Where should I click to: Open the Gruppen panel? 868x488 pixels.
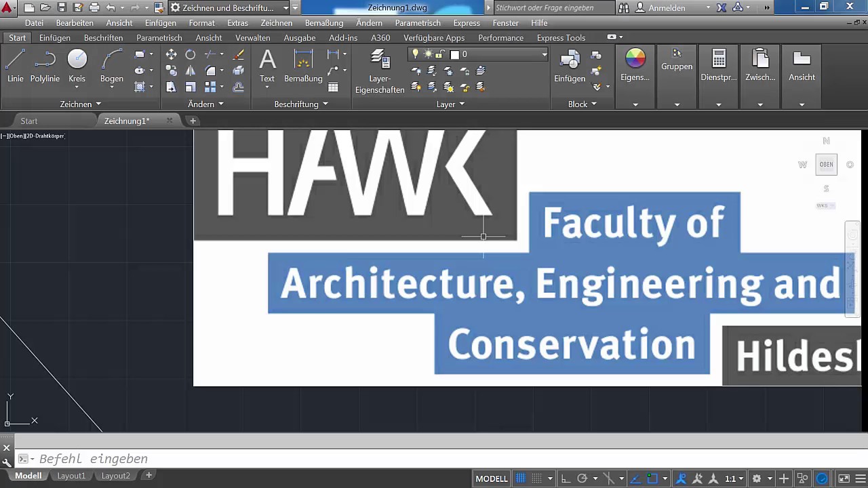tap(677, 61)
